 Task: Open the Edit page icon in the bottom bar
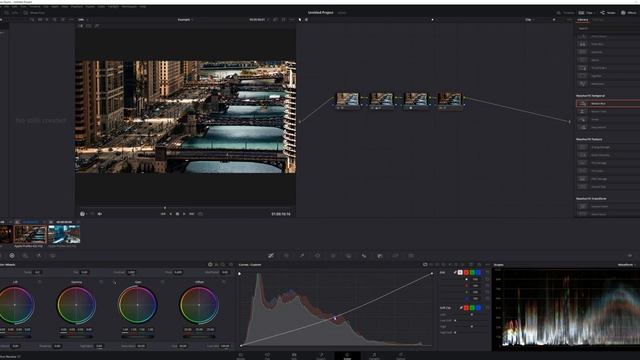click(x=294, y=356)
